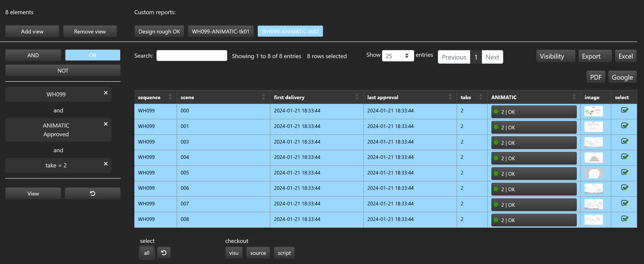
Task: Deselect the checkbox for scene 008
Action: (x=625, y=218)
